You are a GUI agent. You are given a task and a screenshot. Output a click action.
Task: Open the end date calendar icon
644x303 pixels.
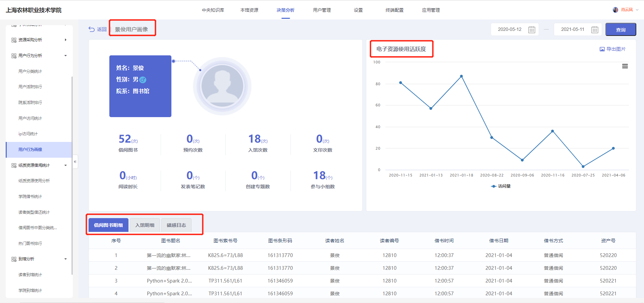pos(595,30)
